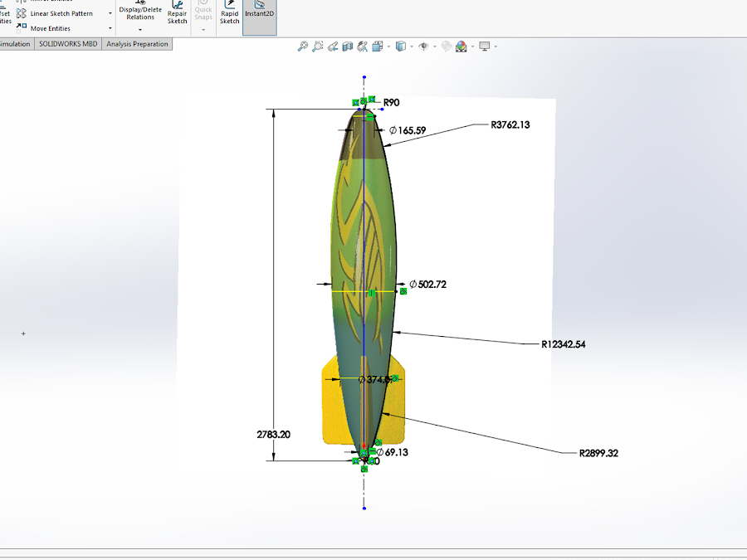Select the 502.72 diameter dimension

point(427,285)
